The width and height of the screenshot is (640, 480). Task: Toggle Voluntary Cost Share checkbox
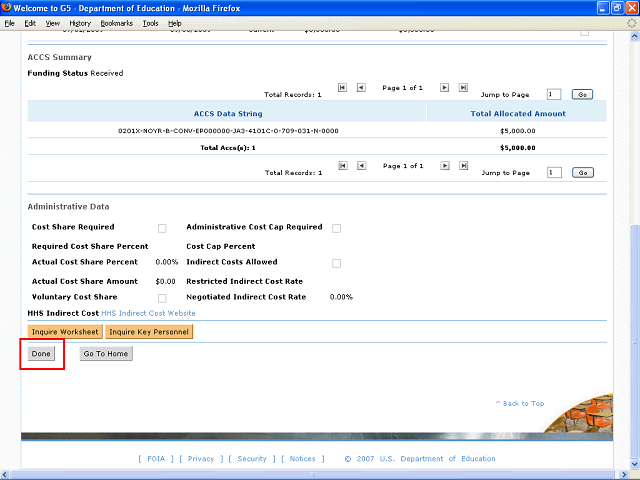[162, 298]
